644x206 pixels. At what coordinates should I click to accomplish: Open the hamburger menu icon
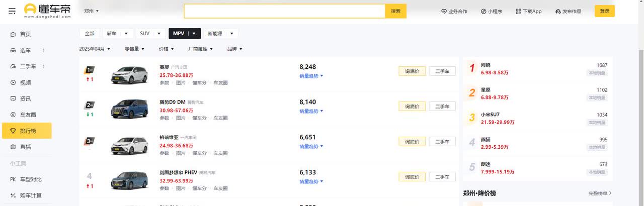(x=12, y=11)
